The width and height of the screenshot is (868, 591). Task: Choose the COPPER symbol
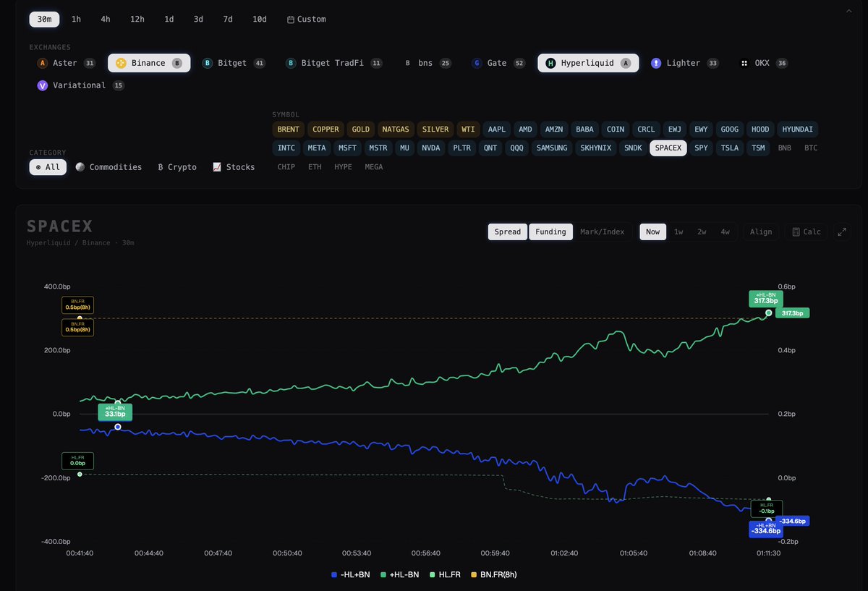(325, 129)
